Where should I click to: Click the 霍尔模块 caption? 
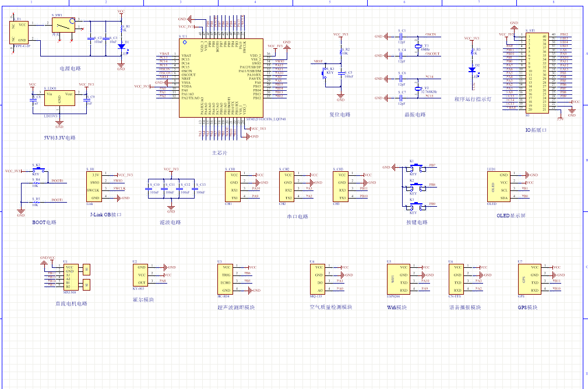(143, 300)
